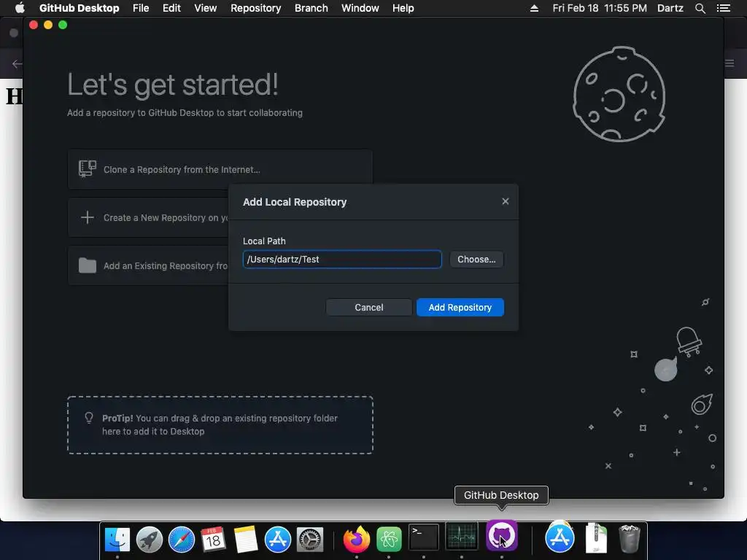
Task: Open the Trash in the Dock
Action: [630, 539]
